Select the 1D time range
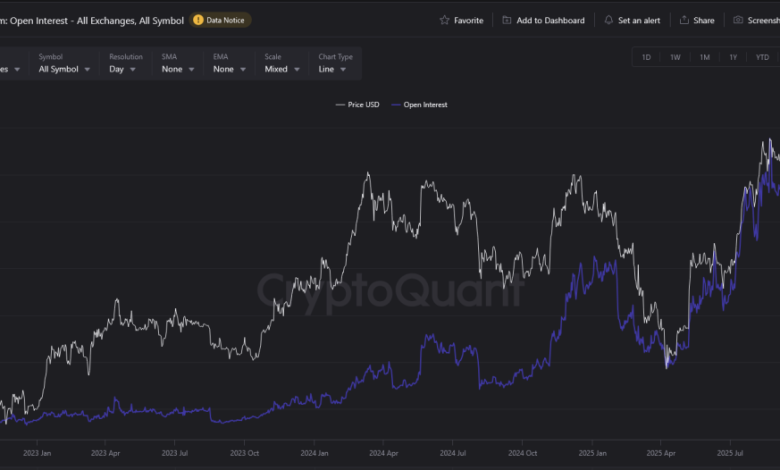This screenshot has height=470, width=780. coord(646,57)
